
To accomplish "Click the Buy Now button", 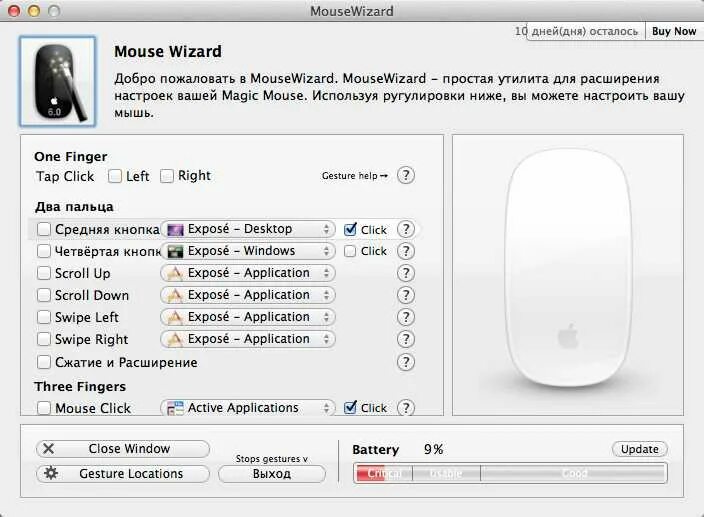I will pos(674,31).
